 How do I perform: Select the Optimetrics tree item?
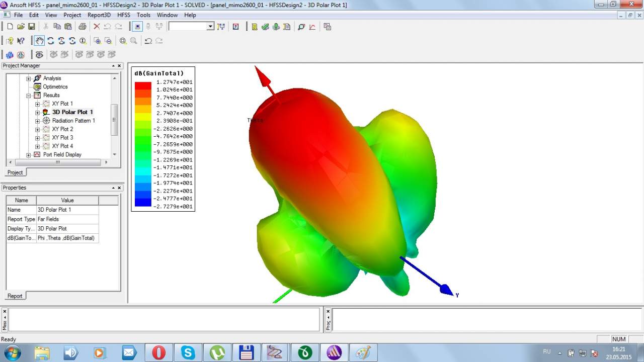[55, 87]
